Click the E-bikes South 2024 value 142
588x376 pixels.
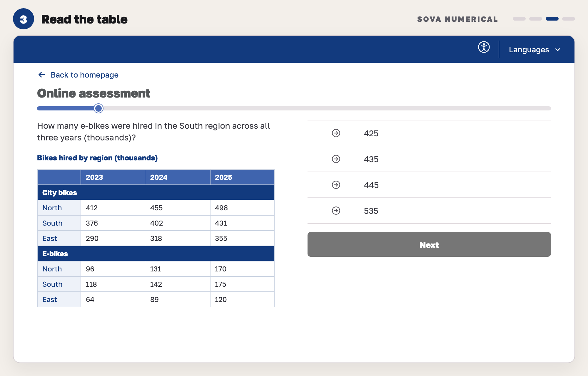point(178,284)
